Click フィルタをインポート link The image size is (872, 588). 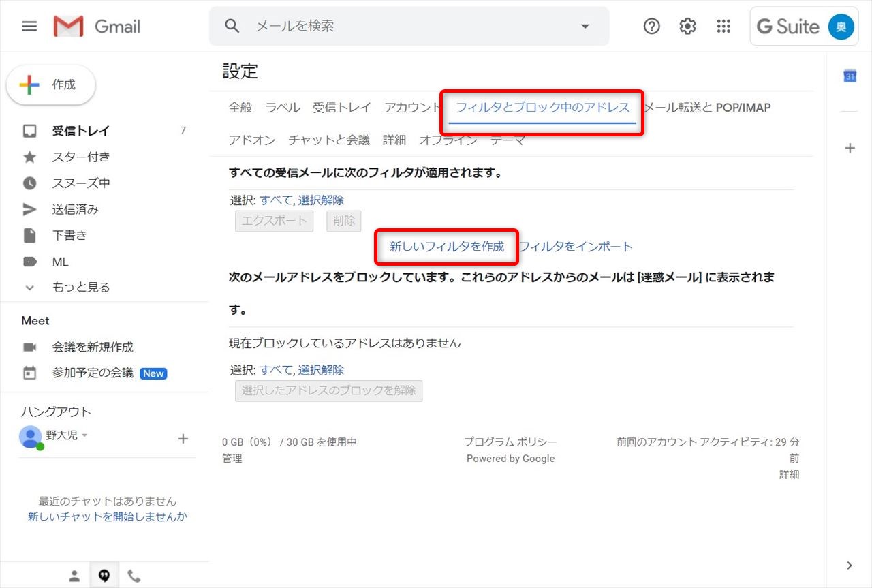576,247
